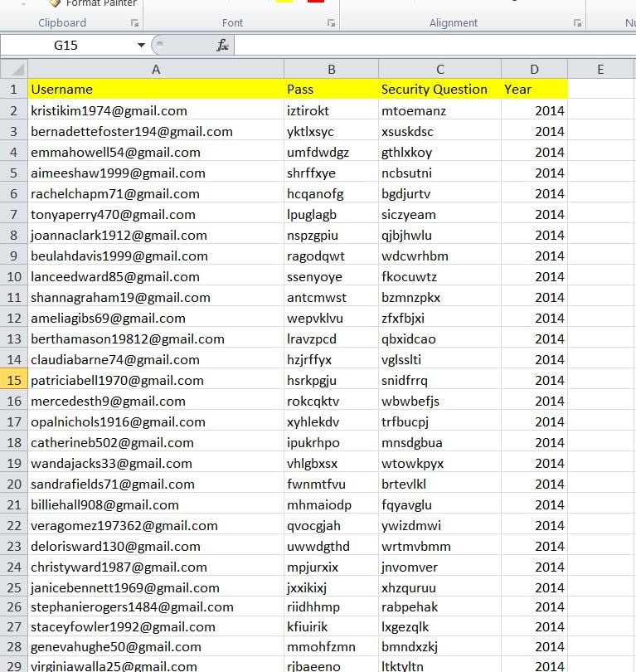The image size is (636, 672).
Task: Click the Username header cell
Action: click(156, 89)
